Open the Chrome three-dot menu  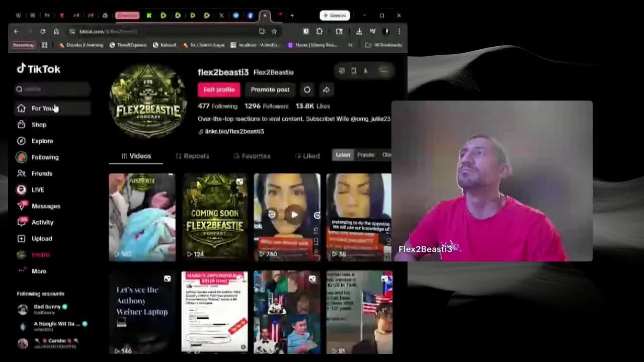[x=399, y=31]
